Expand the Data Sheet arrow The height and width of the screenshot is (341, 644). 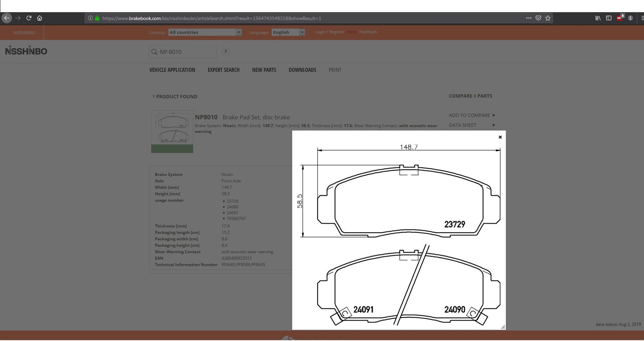494,125
